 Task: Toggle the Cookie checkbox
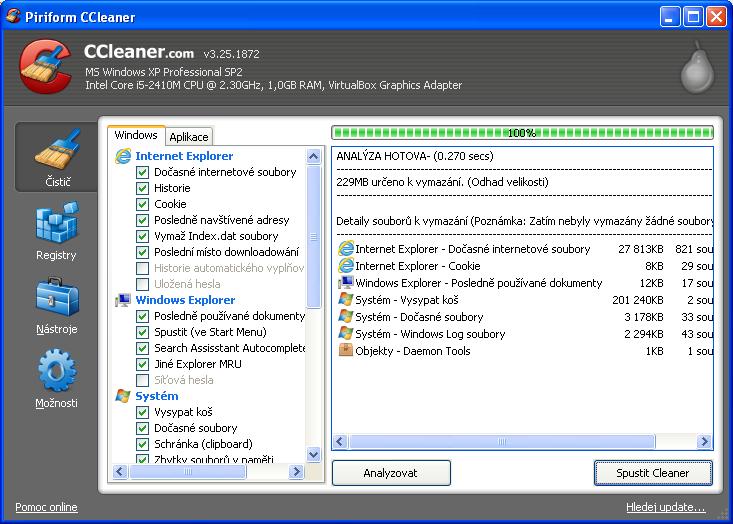pos(143,204)
